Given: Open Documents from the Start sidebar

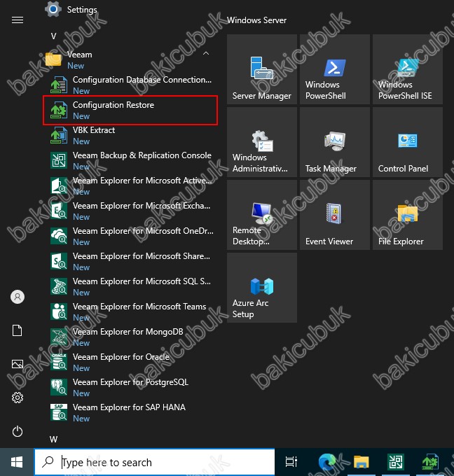Looking at the screenshot, I should [x=18, y=330].
